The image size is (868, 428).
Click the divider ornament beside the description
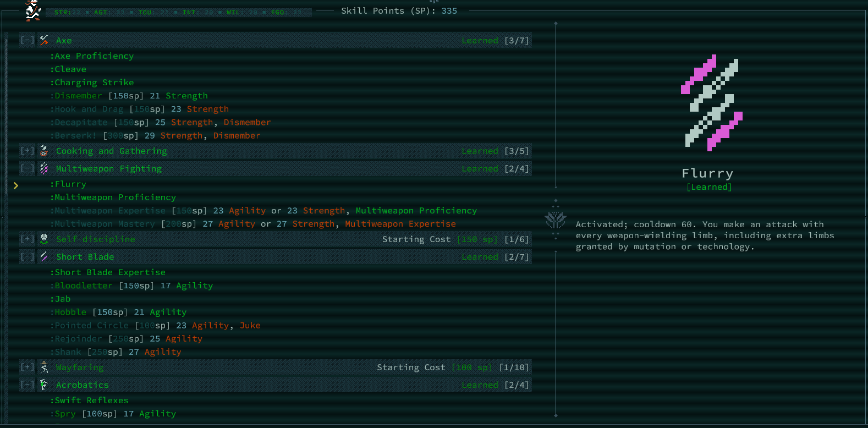(x=556, y=220)
